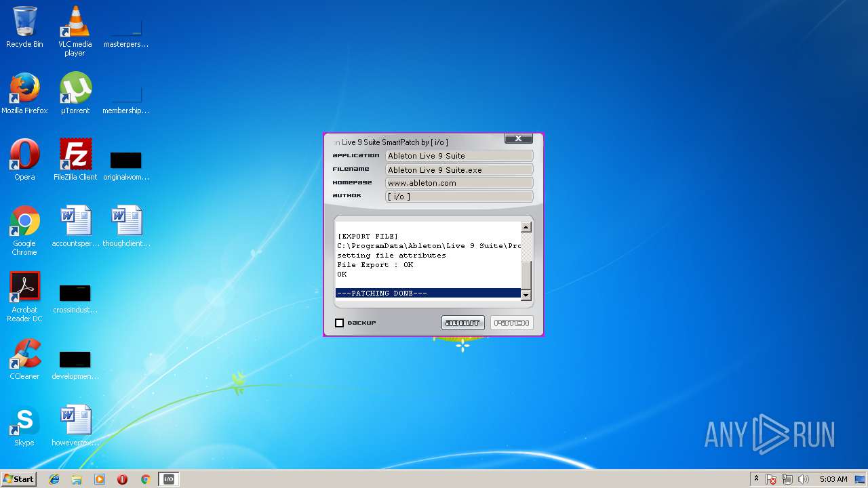Select the developmen... desktop file
This screenshot has height=488, width=868.
click(75, 365)
